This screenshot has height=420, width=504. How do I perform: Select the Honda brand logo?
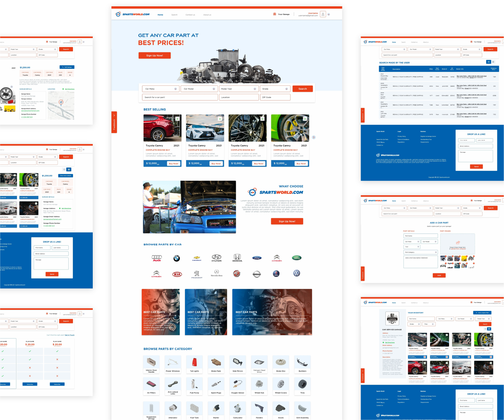tap(237, 258)
